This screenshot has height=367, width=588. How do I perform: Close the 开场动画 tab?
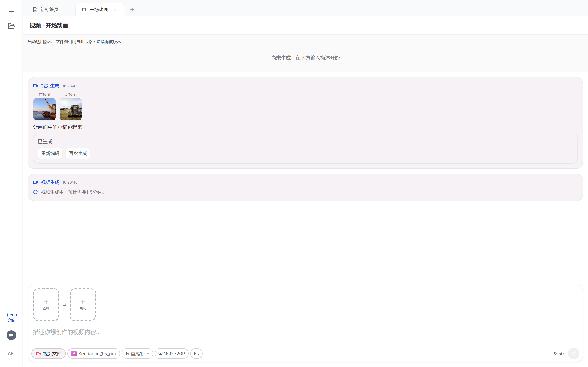click(x=115, y=9)
